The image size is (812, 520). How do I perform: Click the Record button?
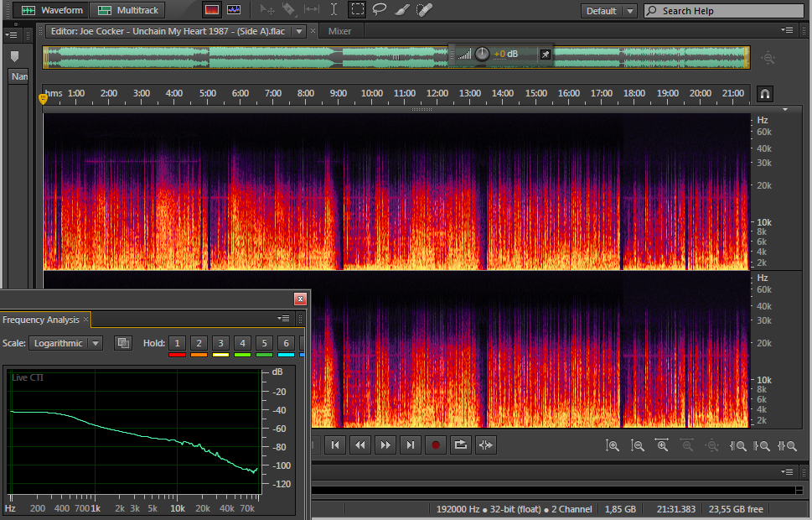[435, 445]
